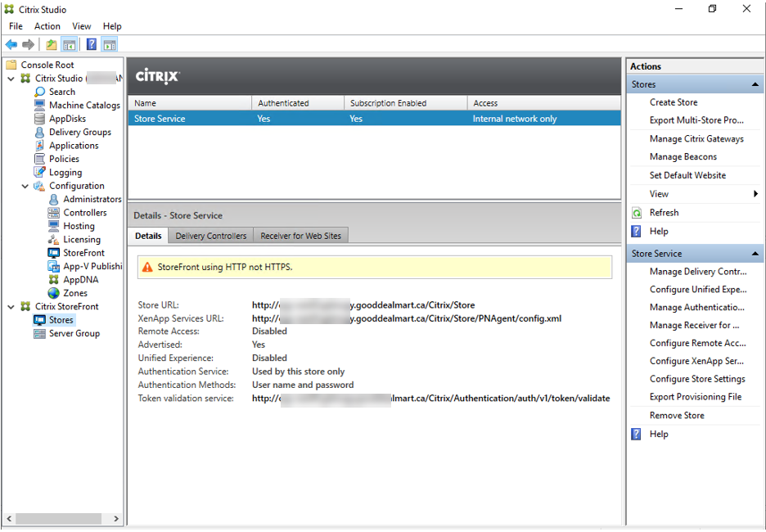The image size is (766, 532).
Task: Click the App-V Publishing icon
Action: point(54,266)
